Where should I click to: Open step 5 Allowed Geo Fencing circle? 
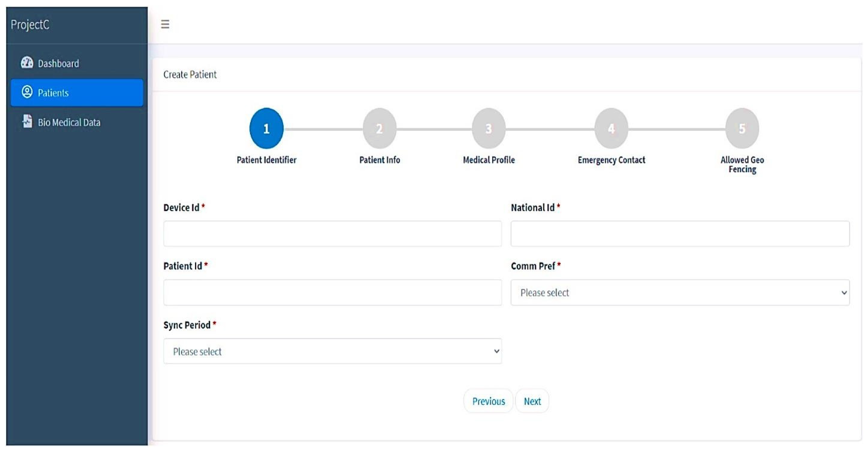742,128
